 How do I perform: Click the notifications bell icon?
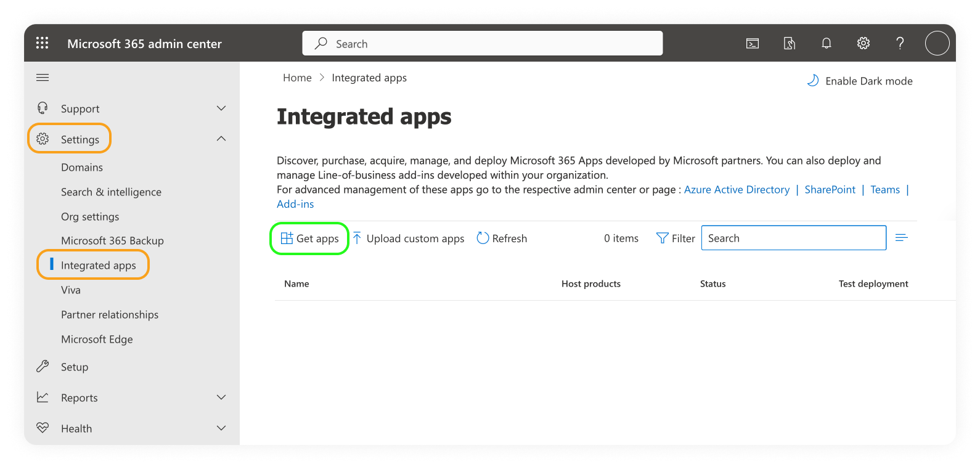(827, 43)
